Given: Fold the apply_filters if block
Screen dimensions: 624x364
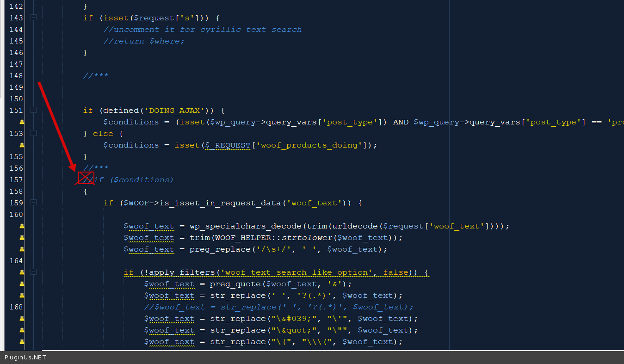Looking at the screenshot, I should (x=33, y=272).
